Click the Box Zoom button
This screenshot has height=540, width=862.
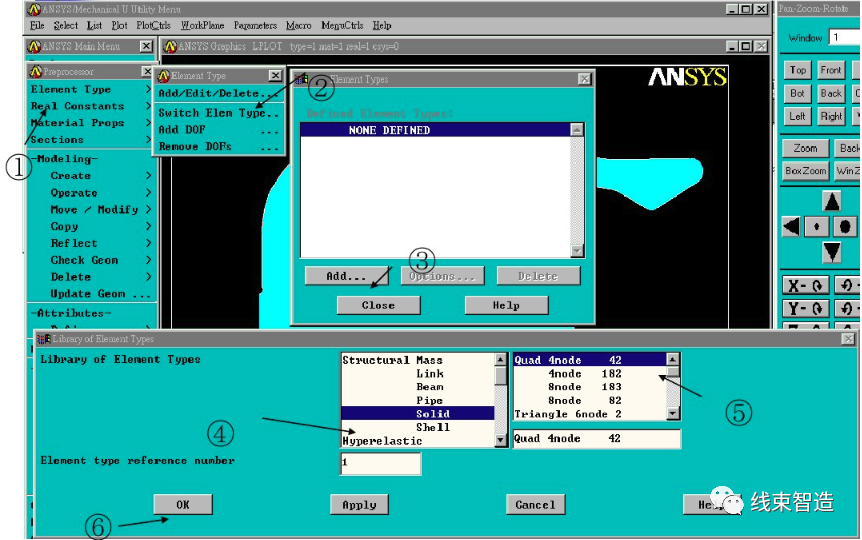pos(805,171)
